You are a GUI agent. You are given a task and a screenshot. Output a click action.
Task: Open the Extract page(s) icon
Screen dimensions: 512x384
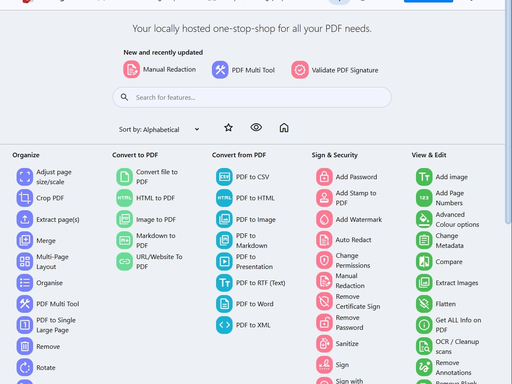(x=25, y=219)
